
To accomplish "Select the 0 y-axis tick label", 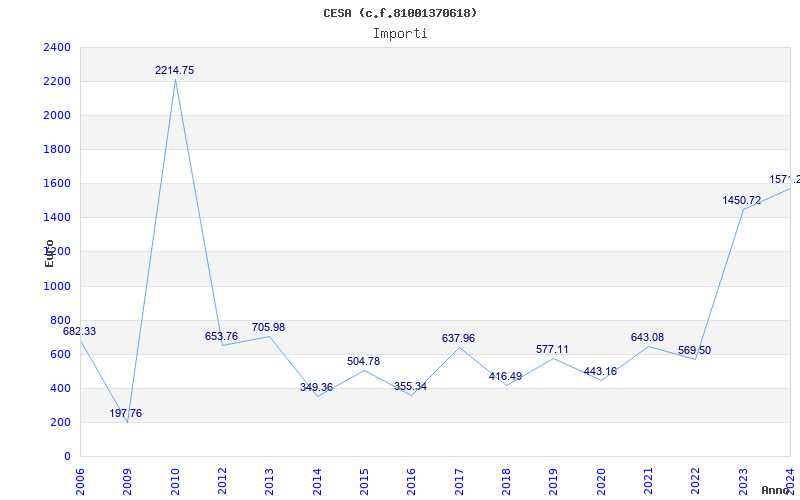I will pos(67,457).
